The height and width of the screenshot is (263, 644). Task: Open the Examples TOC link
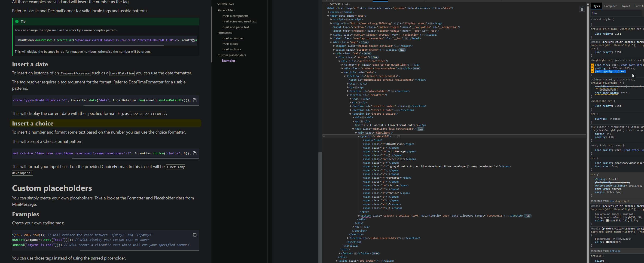click(228, 61)
